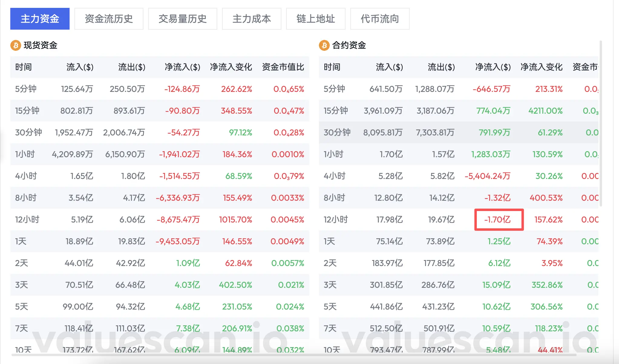
Task: Switch to the 链上地址 tab
Action: point(316,19)
